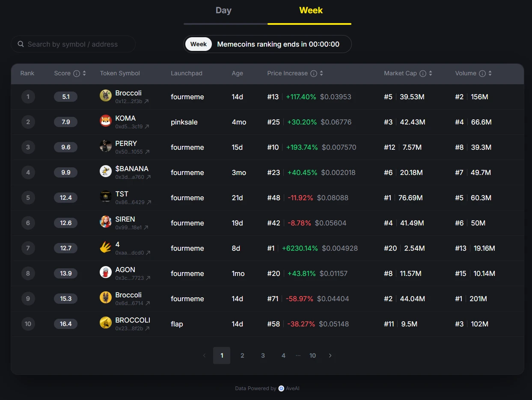Go to page 2

tap(242, 356)
